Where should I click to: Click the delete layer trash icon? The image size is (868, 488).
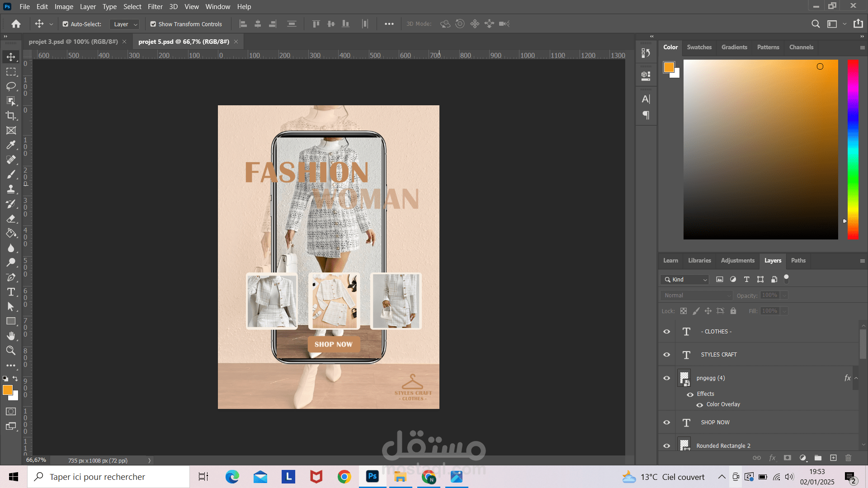(x=848, y=458)
